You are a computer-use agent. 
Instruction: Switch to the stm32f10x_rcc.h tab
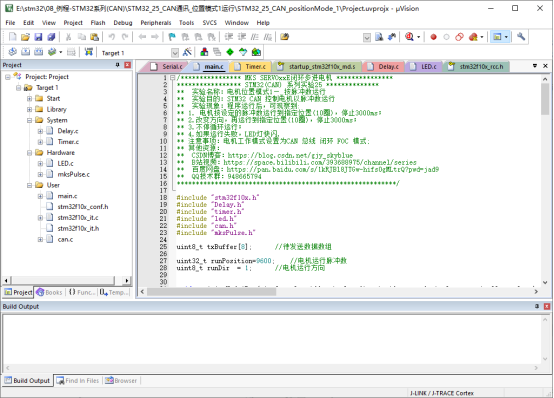(x=476, y=66)
